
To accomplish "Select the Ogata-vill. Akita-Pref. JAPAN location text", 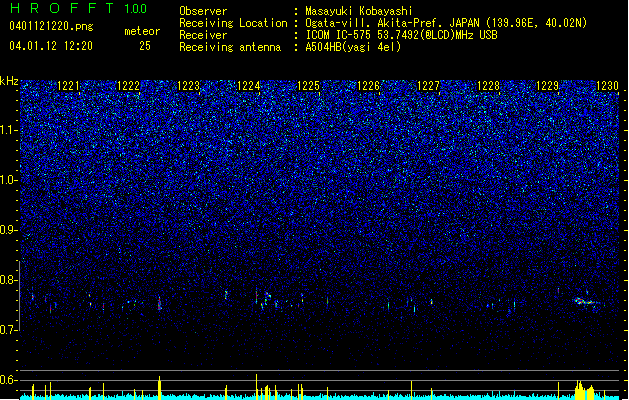I will (446, 23).
